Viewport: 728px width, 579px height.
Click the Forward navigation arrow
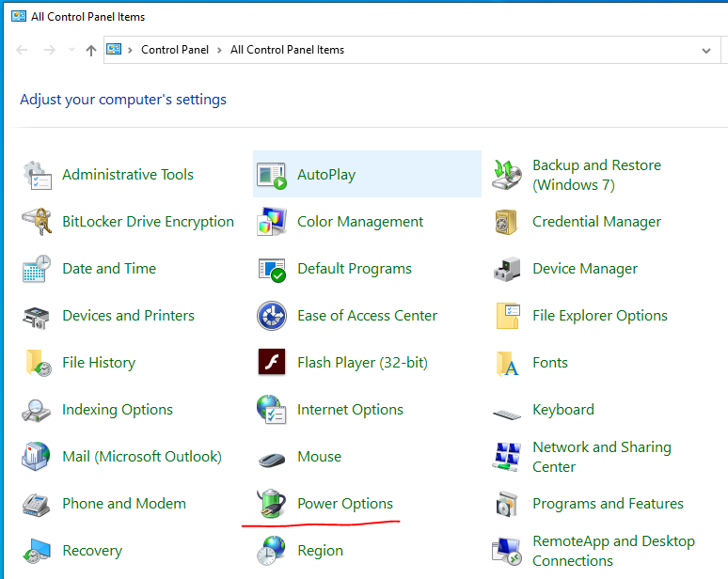coord(49,50)
